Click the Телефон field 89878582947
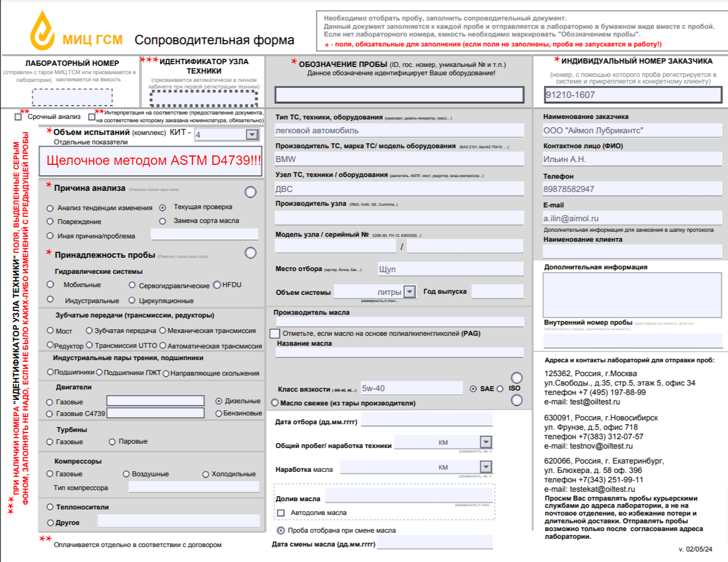 click(632, 189)
